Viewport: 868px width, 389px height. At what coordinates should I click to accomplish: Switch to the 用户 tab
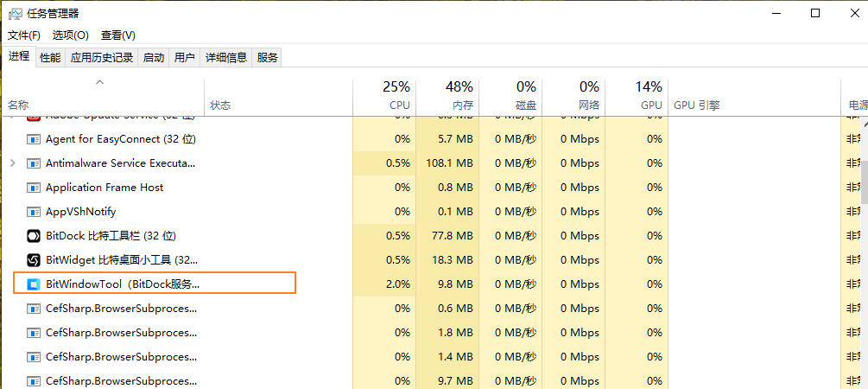(184, 57)
